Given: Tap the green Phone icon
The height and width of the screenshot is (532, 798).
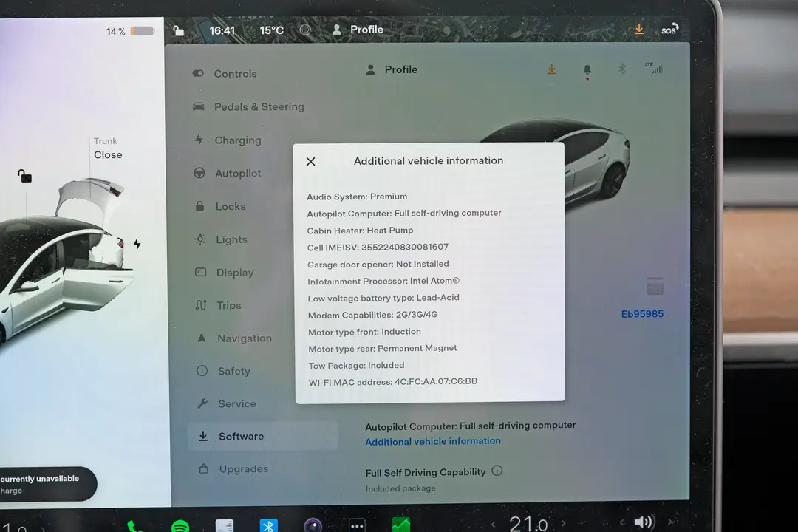Looking at the screenshot, I should pos(135,526).
